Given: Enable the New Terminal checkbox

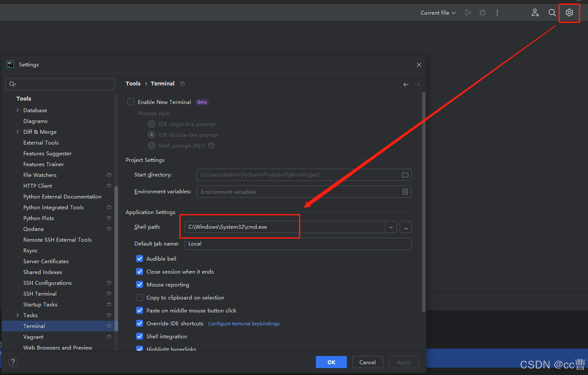Looking at the screenshot, I should pos(131,102).
